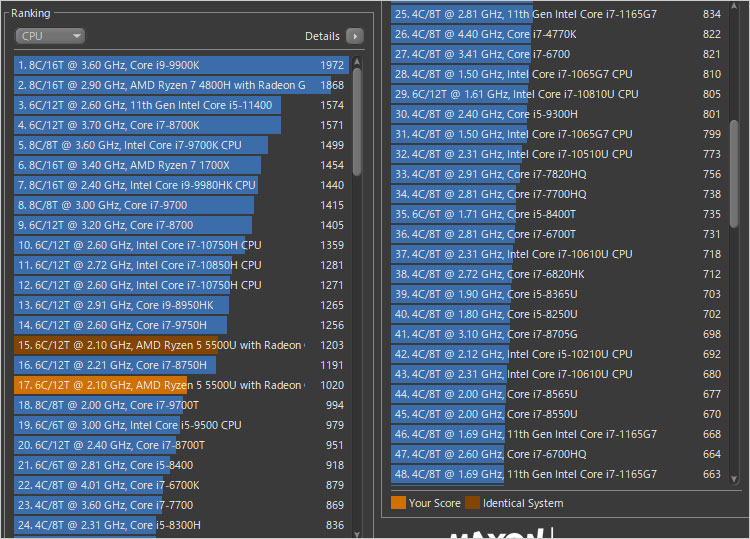
Task: Select rank 32 Core i7-10510U entry
Action: coord(558,154)
